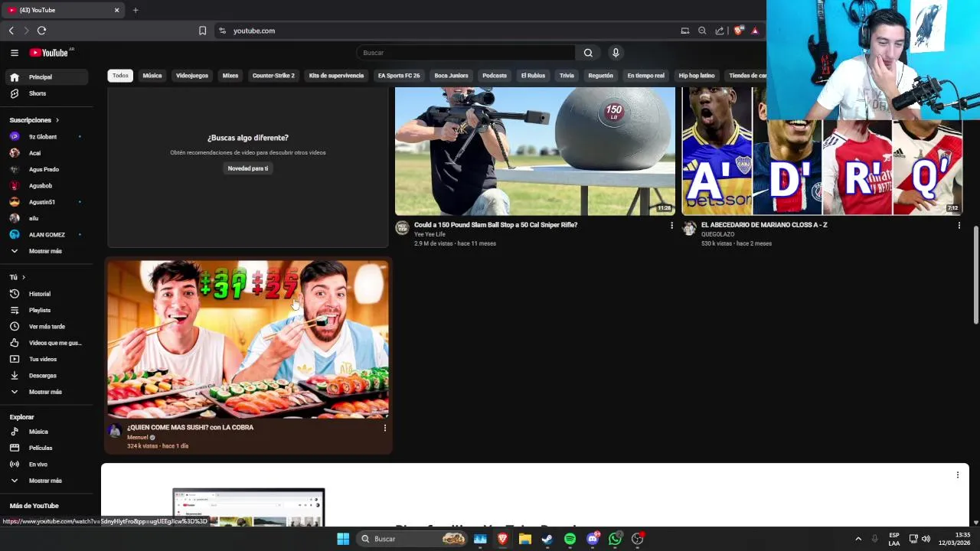Open Spotify from the taskbar
Image resolution: width=980 pixels, height=551 pixels.
click(570, 539)
